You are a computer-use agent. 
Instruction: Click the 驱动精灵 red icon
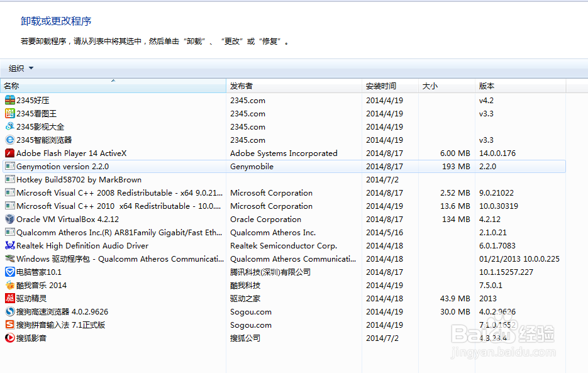tap(10, 298)
